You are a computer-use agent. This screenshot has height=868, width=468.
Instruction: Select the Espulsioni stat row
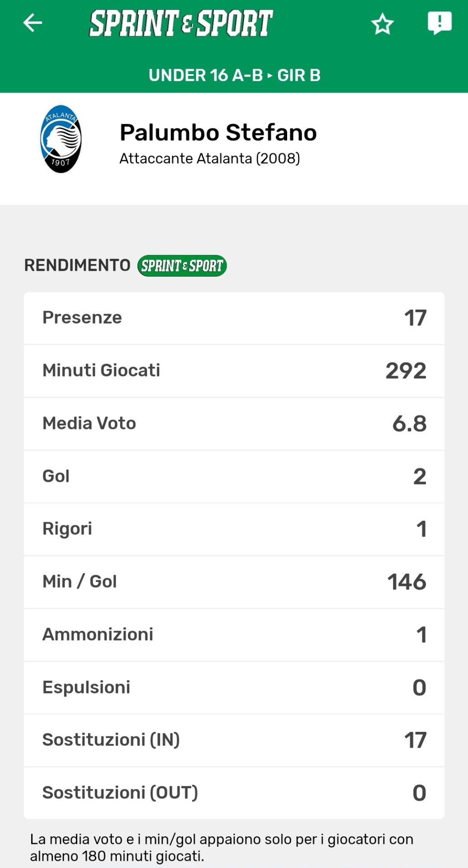(x=234, y=688)
